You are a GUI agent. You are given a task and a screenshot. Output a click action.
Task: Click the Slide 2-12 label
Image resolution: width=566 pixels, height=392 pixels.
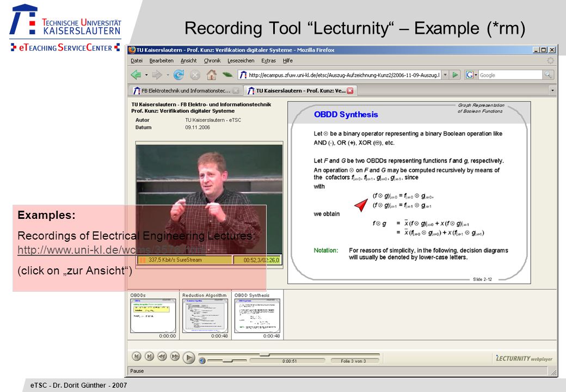pos(482,279)
